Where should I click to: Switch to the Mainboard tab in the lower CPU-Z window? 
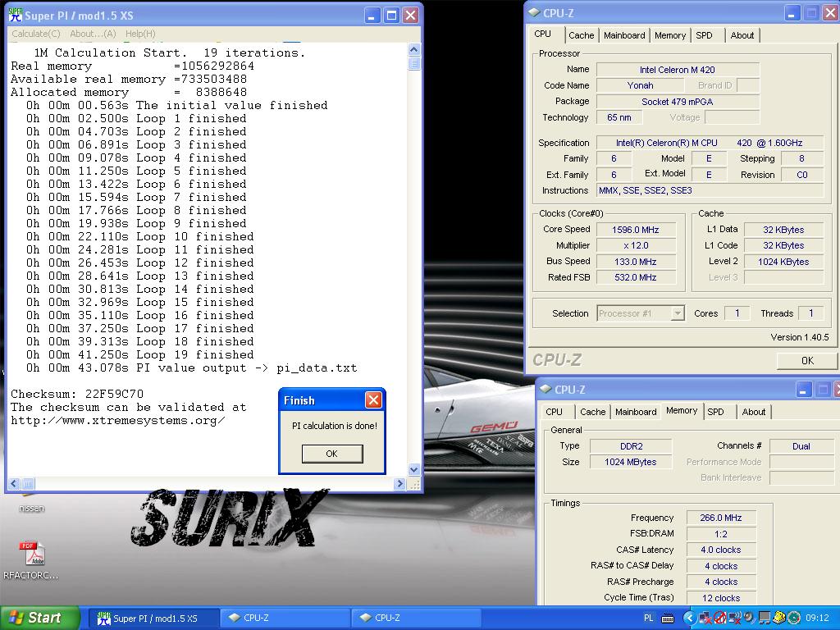tap(636, 412)
